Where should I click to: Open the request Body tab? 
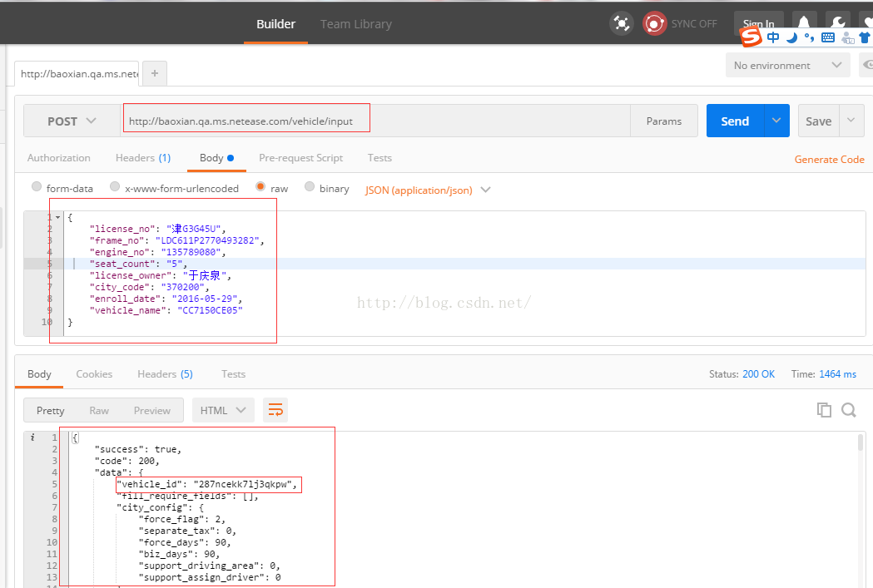point(216,158)
